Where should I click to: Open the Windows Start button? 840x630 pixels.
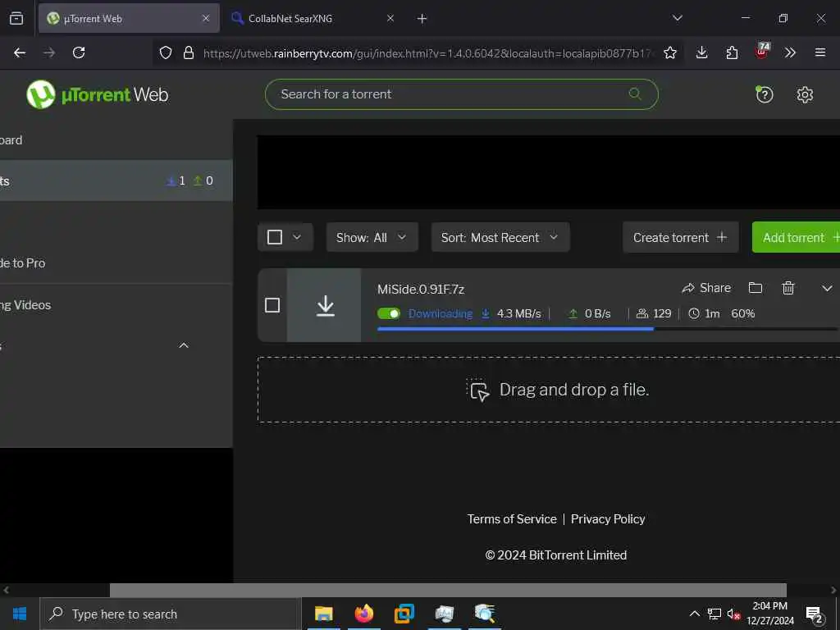20,614
